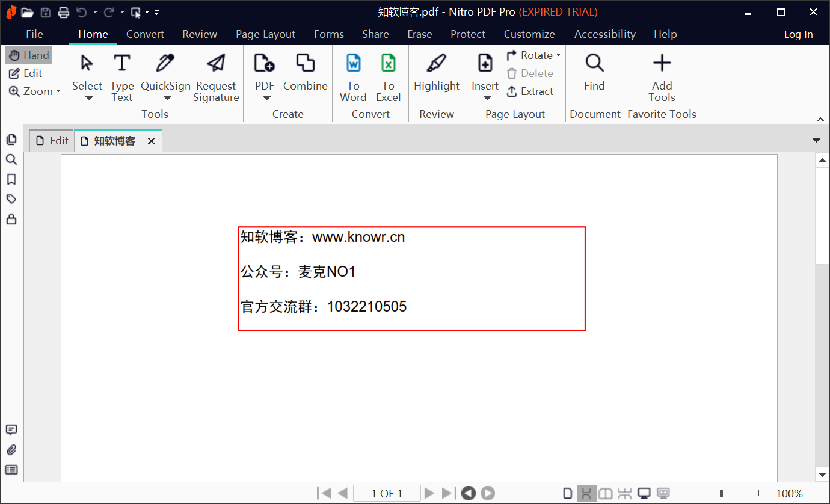
Task: Click the Next View round button
Action: click(488, 493)
